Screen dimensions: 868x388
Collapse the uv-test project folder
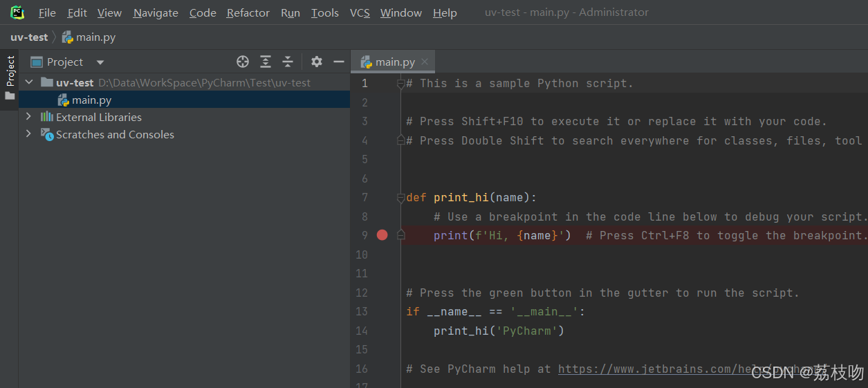(x=29, y=82)
